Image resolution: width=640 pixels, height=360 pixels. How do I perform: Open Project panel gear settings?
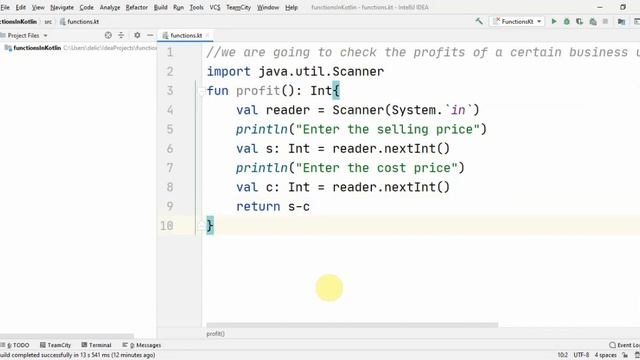pyautogui.click(x=137, y=36)
